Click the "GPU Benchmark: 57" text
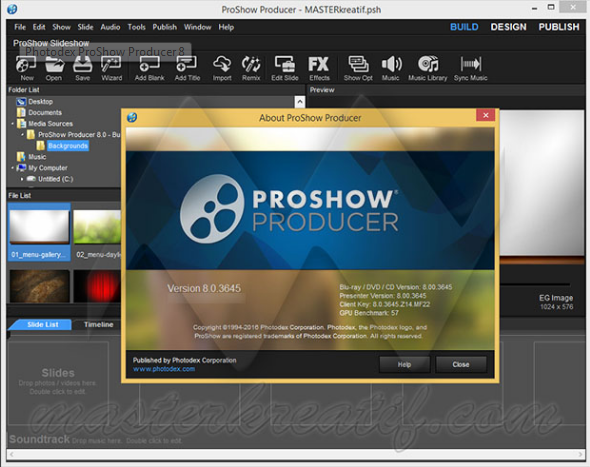This screenshot has width=590, height=467. 369,313
